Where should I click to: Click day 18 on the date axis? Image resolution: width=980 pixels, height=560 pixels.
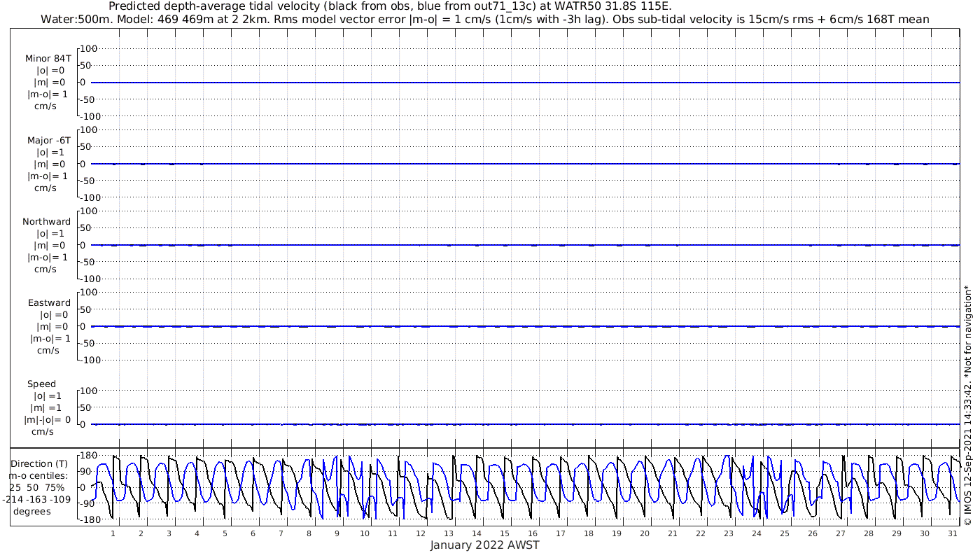(589, 533)
